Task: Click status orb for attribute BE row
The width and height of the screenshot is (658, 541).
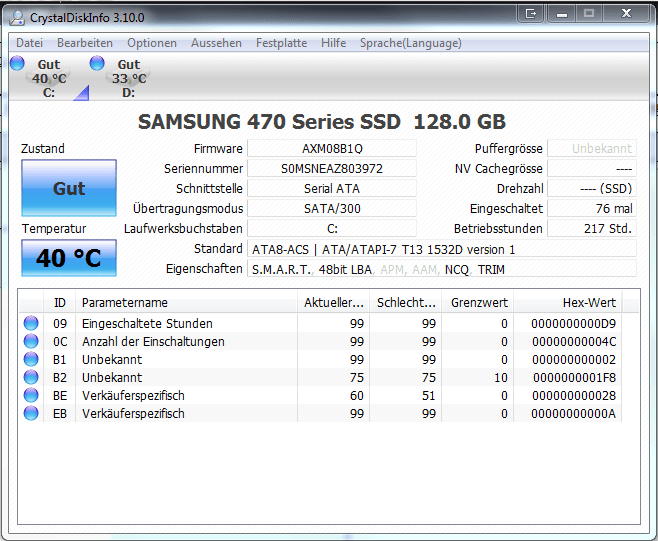Action: (31, 395)
